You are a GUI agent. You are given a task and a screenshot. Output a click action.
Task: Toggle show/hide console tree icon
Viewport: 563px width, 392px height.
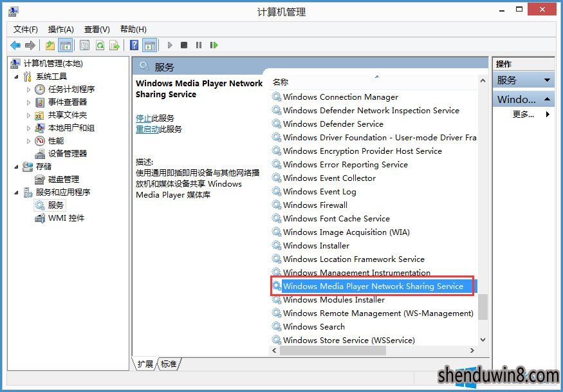66,45
